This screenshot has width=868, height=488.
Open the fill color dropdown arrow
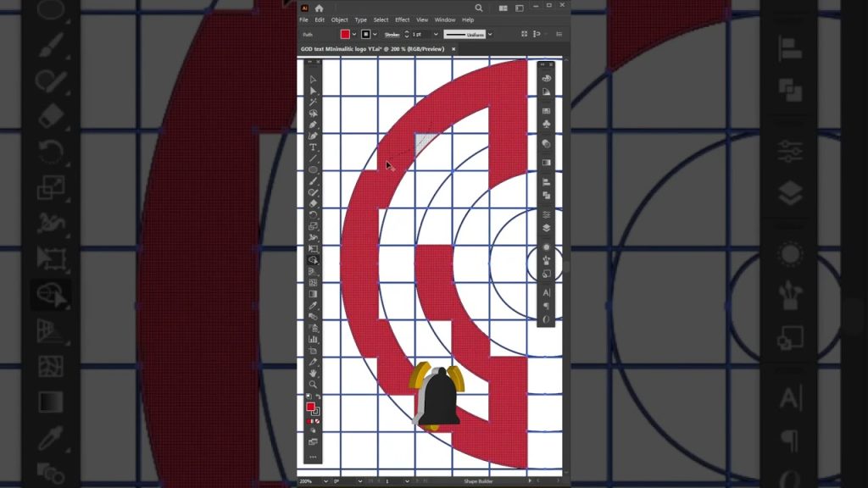[x=354, y=34]
